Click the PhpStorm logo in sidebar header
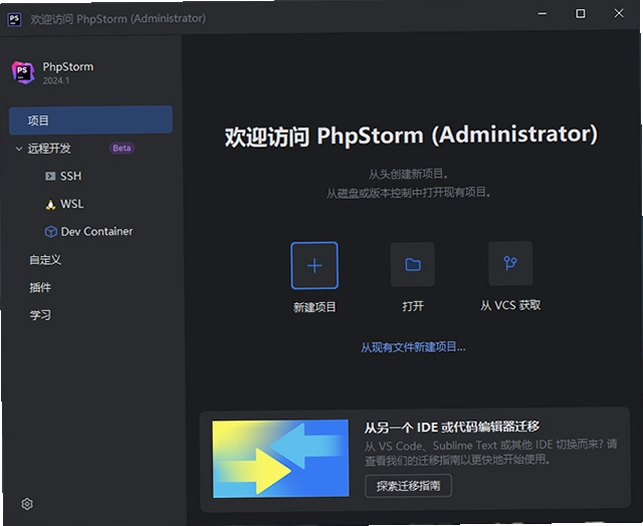This screenshot has height=526, width=643. click(x=23, y=73)
